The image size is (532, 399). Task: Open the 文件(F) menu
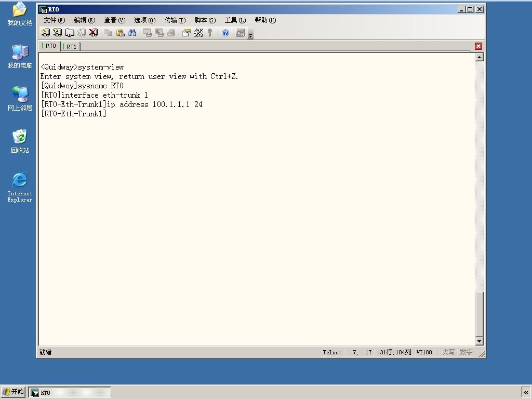[x=54, y=20]
